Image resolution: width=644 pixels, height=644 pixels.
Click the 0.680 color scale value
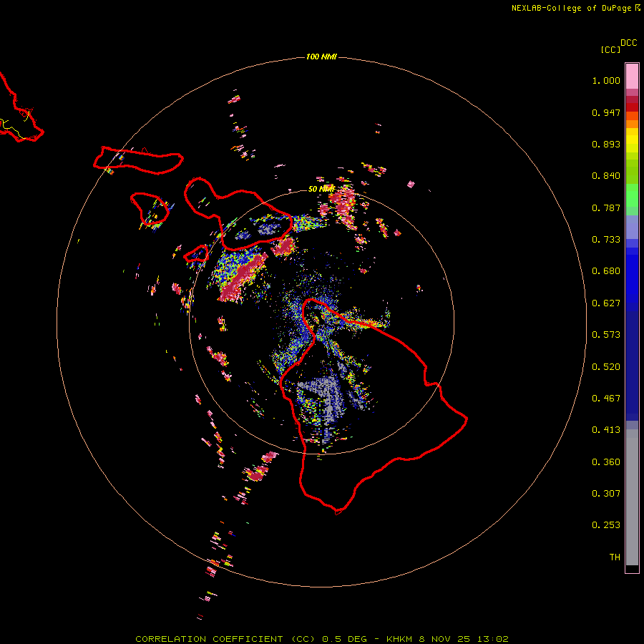606,271
